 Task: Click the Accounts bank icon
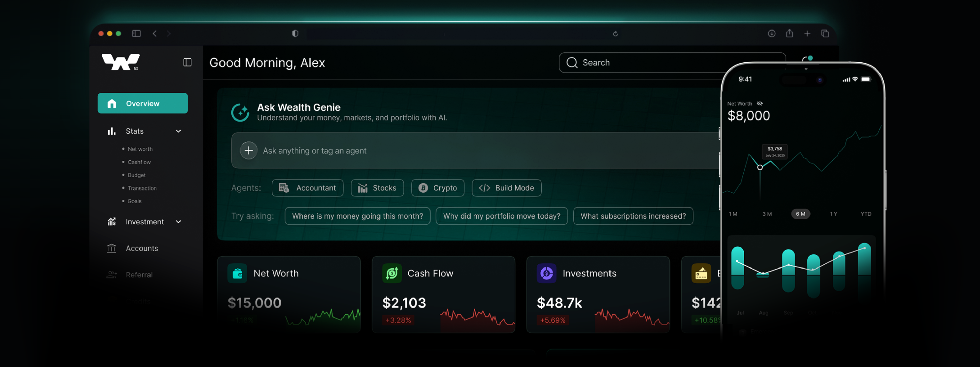click(112, 248)
